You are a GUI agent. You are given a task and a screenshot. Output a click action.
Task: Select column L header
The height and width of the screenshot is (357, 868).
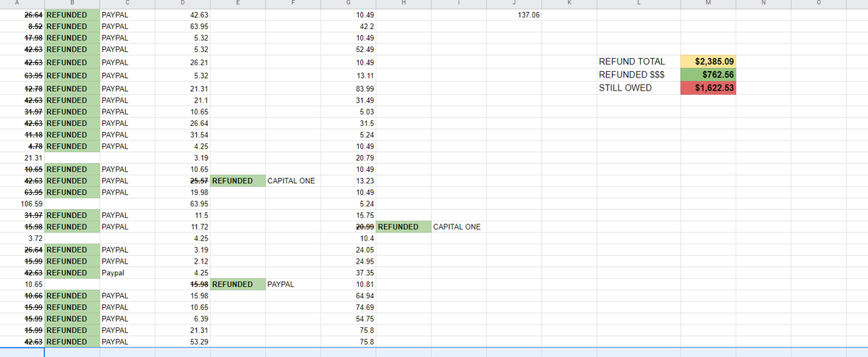coord(639,4)
